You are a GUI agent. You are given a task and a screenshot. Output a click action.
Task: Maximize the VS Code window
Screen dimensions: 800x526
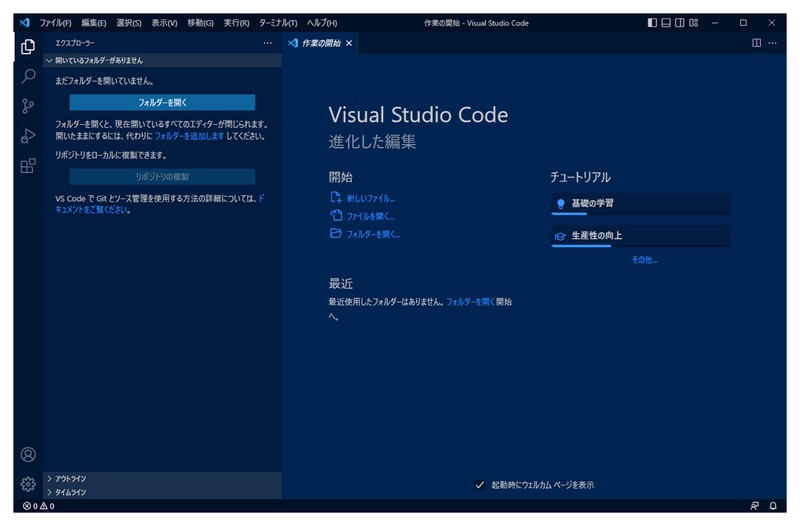[743, 23]
